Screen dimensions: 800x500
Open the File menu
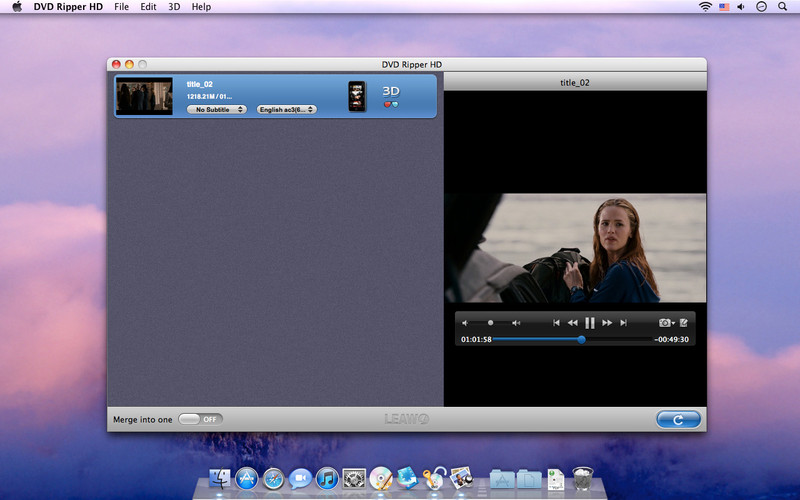[121, 7]
